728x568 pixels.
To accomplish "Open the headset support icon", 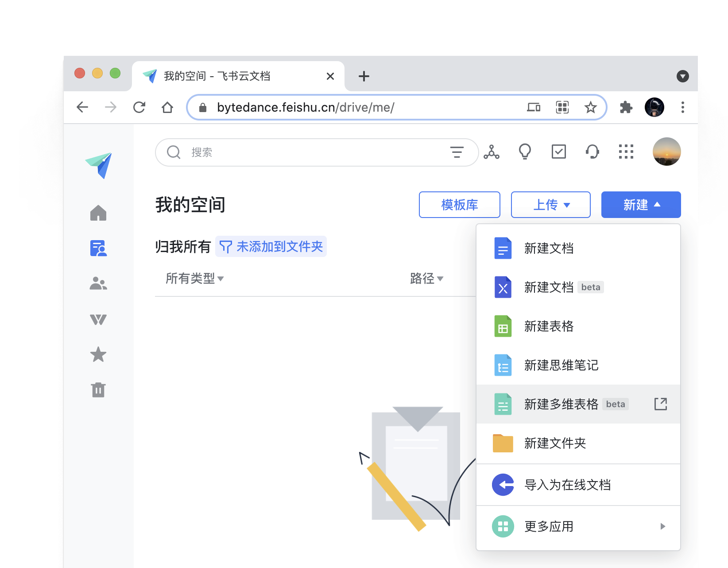I will click(x=592, y=152).
